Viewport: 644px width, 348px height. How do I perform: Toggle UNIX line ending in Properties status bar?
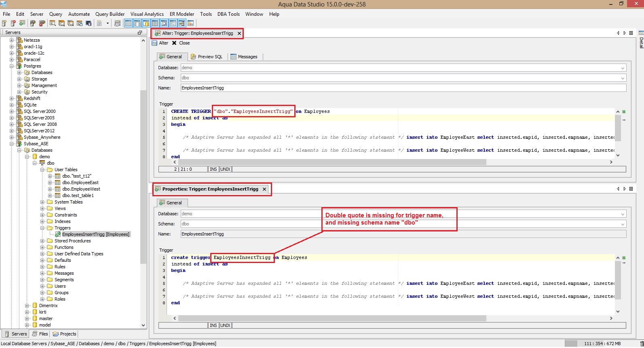pyautogui.click(x=225, y=325)
